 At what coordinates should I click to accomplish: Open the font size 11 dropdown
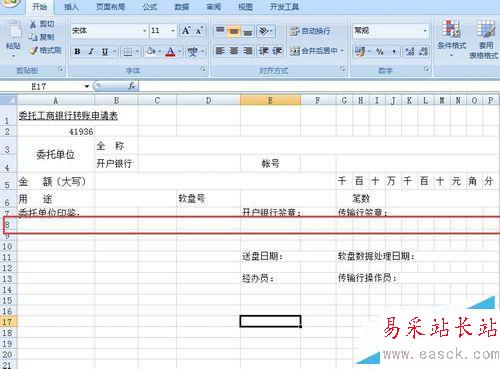173,31
